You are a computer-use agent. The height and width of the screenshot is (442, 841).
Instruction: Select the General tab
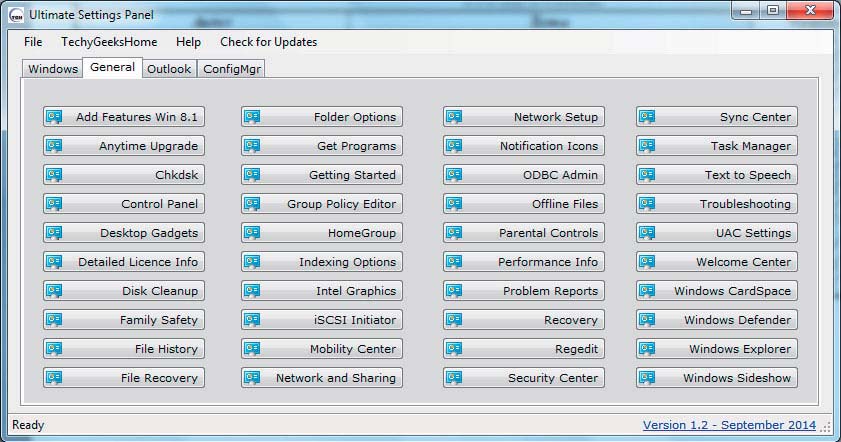pos(112,68)
